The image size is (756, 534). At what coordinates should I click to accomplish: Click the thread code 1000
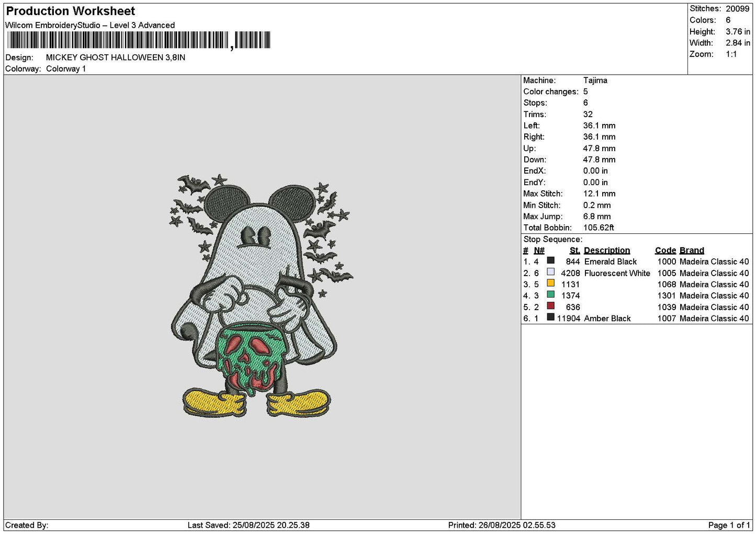coord(667,262)
